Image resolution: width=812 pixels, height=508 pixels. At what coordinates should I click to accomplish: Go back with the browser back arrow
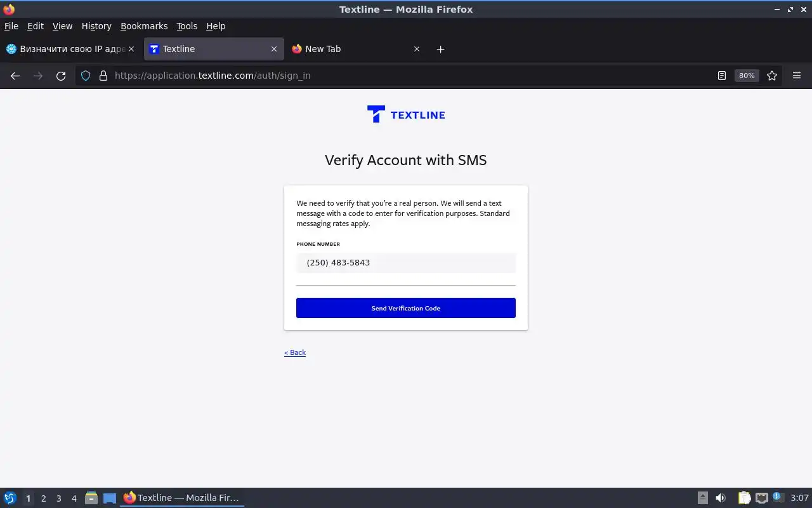15,76
